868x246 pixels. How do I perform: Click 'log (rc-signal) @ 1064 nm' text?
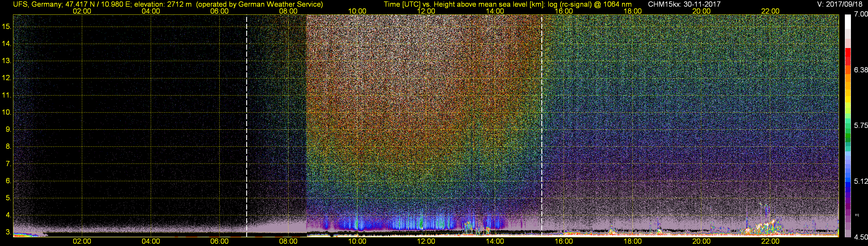590,4
